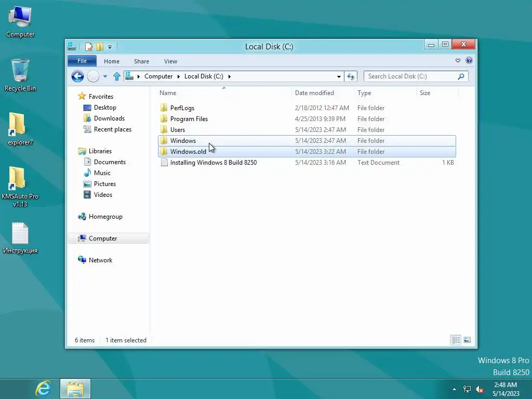532x399 pixels.
Task: Click the search magnifier icon
Action: [x=461, y=76]
